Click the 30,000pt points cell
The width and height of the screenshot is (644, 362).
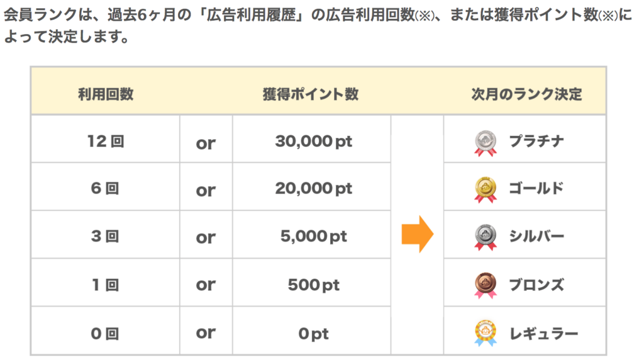coord(312,139)
